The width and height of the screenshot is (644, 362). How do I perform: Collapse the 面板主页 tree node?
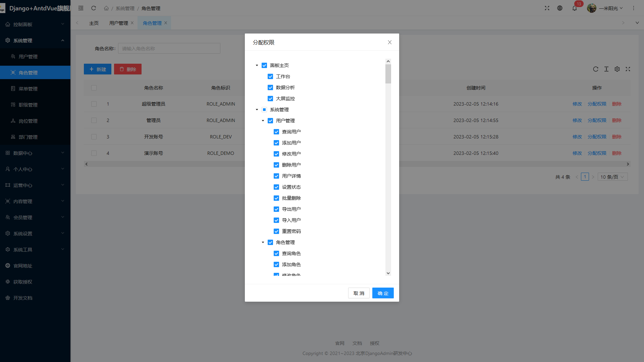click(257, 65)
